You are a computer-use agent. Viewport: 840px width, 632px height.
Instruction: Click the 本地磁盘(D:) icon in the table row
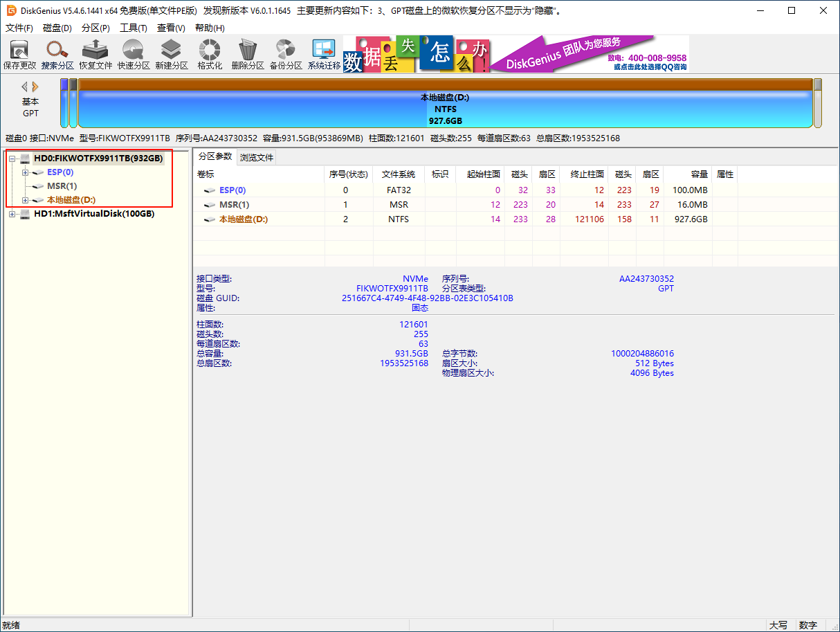coord(210,219)
